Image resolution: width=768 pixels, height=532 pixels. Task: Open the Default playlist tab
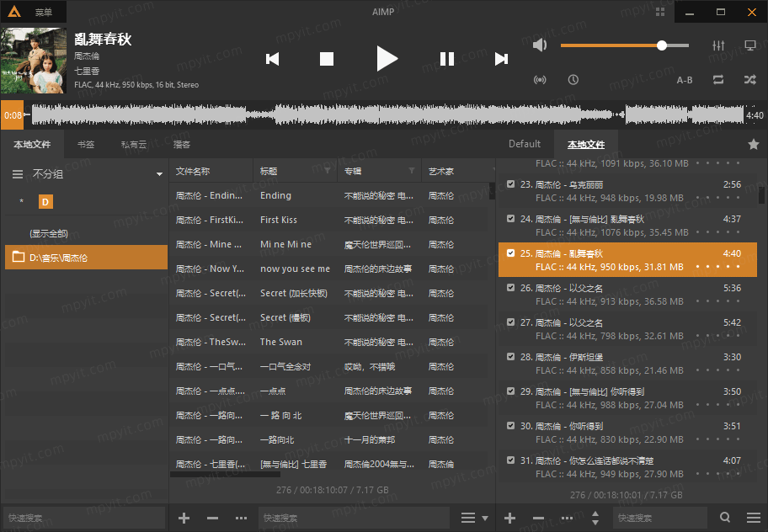tap(525, 144)
